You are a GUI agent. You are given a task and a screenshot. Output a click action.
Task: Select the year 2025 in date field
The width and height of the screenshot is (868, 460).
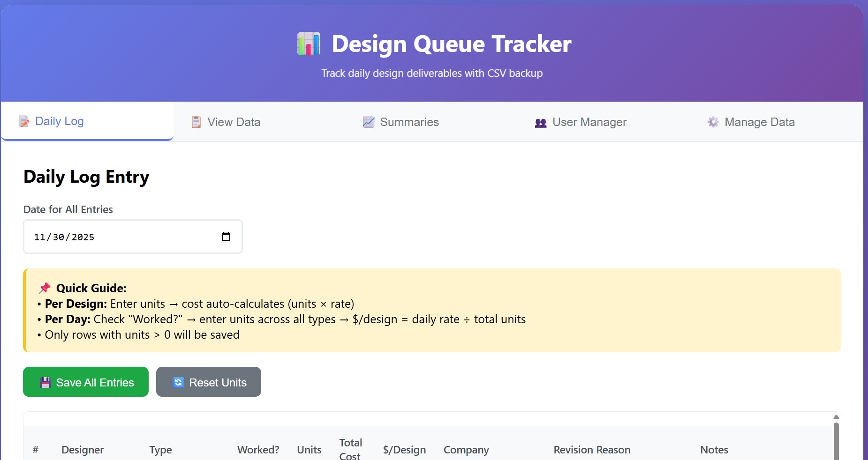pyautogui.click(x=83, y=237)
